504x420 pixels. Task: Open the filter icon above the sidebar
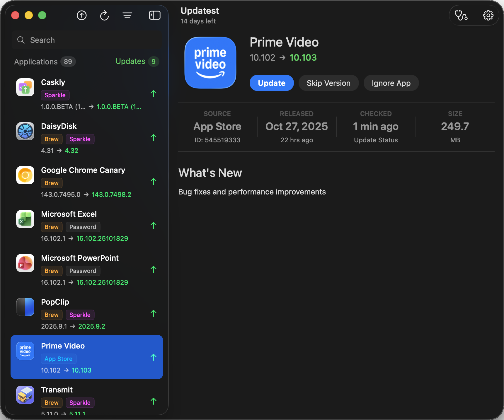(x=127, y=15)
